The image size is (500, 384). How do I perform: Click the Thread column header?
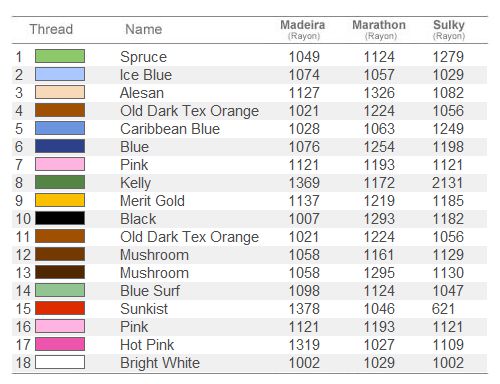pos(51,29)
